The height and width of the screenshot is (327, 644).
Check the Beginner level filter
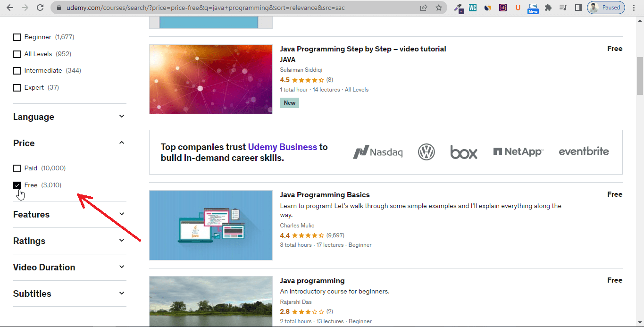point(17,37)
